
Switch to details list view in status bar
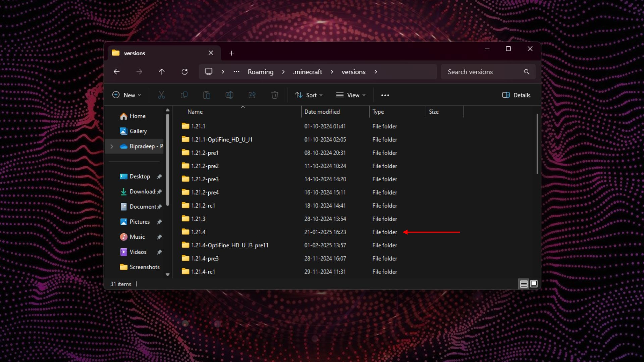(524, 284)
